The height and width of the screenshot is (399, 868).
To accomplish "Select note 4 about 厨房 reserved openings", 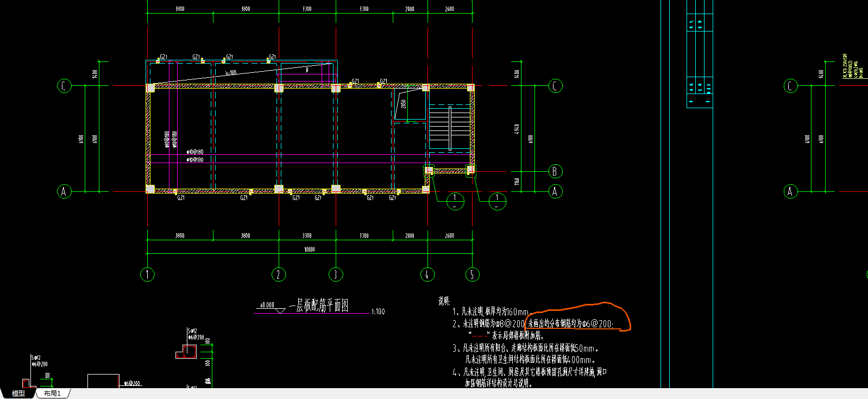I will click(x=530, y=372).
